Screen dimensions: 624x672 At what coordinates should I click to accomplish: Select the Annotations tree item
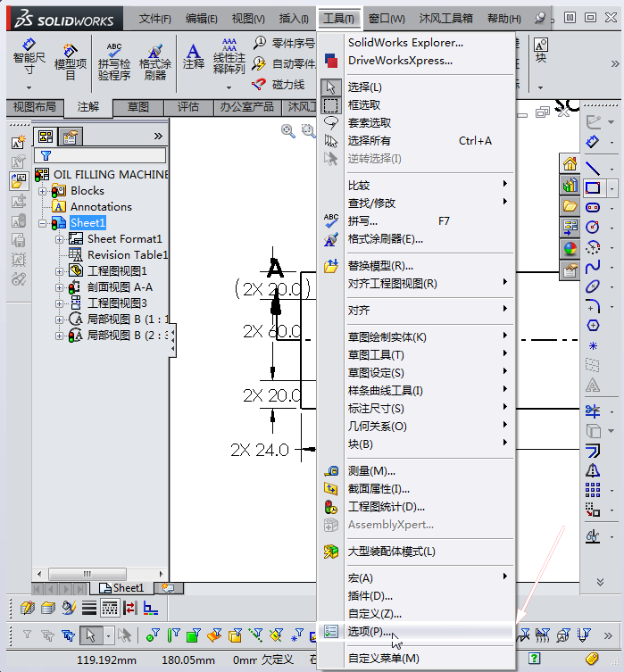pos(101,207)
